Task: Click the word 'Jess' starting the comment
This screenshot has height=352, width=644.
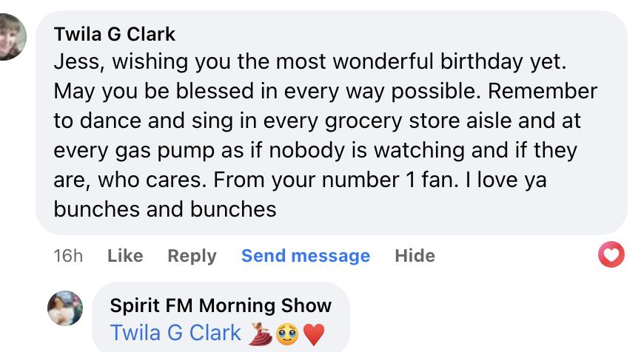Action: pos(73,62)
